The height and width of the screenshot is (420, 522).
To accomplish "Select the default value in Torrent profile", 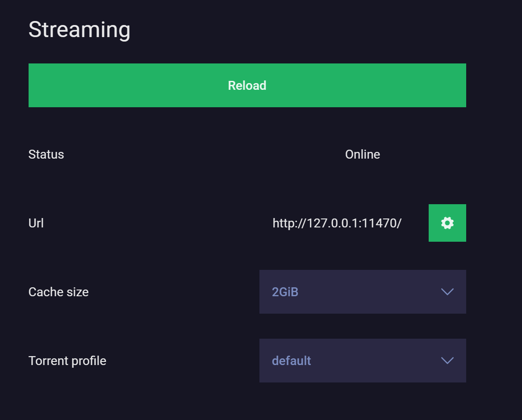I will click(x=291, y=361).
